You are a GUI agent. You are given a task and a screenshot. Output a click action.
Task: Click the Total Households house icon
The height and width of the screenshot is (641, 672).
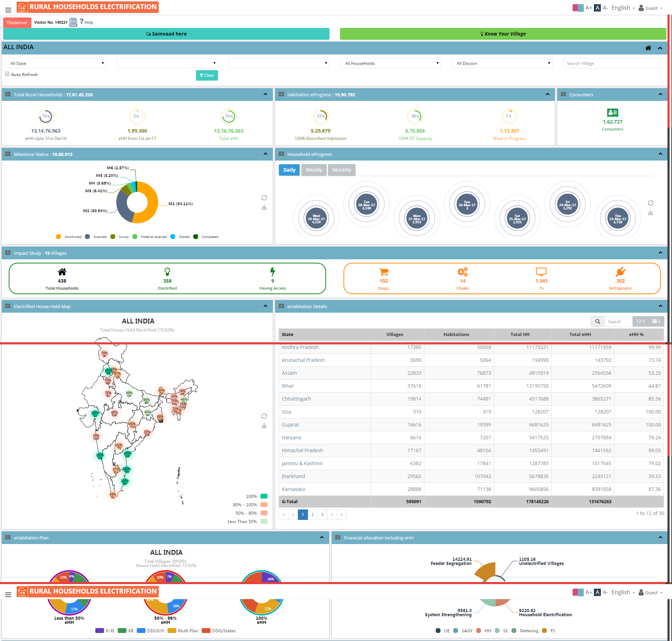pyautogui.click(x=62, y=272)
